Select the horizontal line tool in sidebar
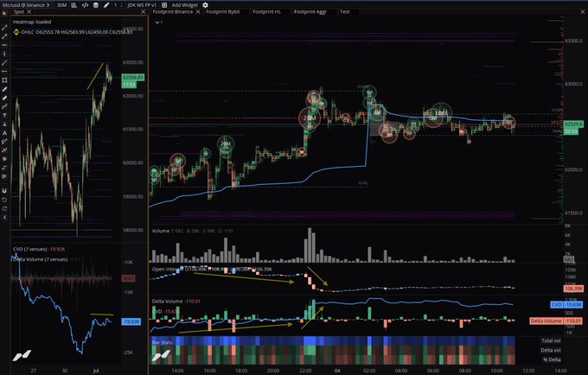The height and width of the screenshot is (375, 588). [x=4, y=45]
